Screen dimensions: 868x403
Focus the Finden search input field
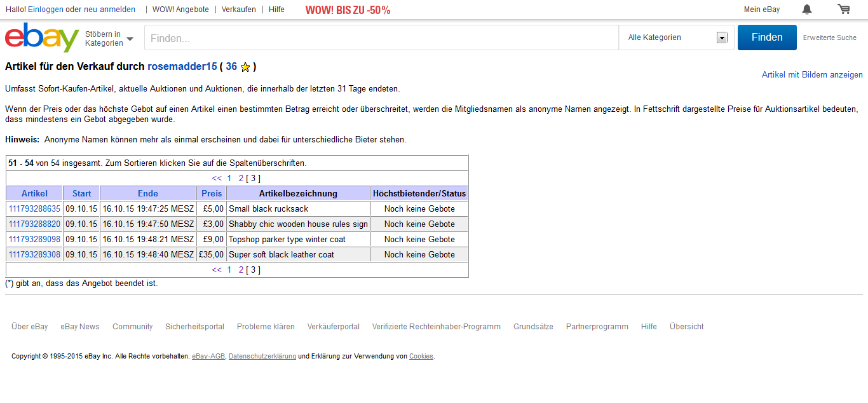(382, 38)
